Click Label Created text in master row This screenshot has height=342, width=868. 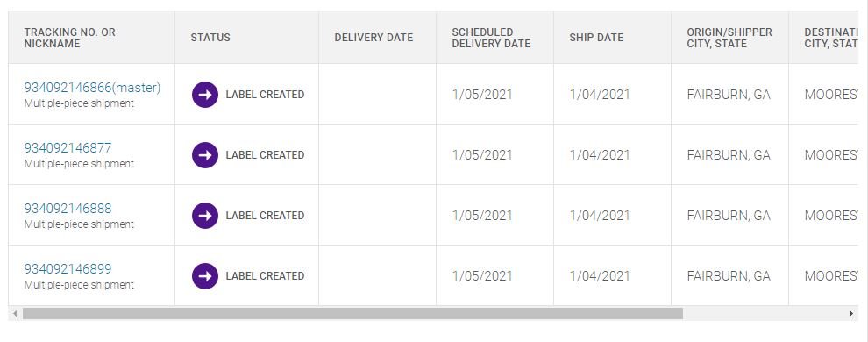[x=265, y=95]
